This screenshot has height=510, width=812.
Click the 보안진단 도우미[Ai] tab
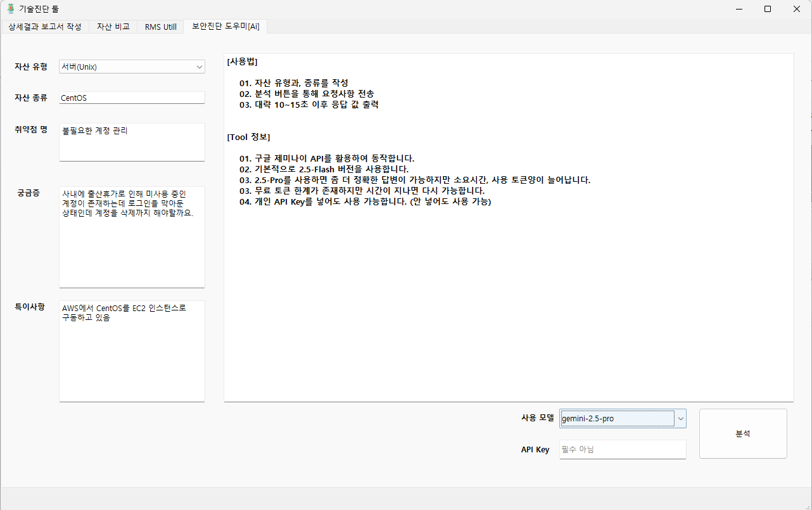(x=225, y=27)
